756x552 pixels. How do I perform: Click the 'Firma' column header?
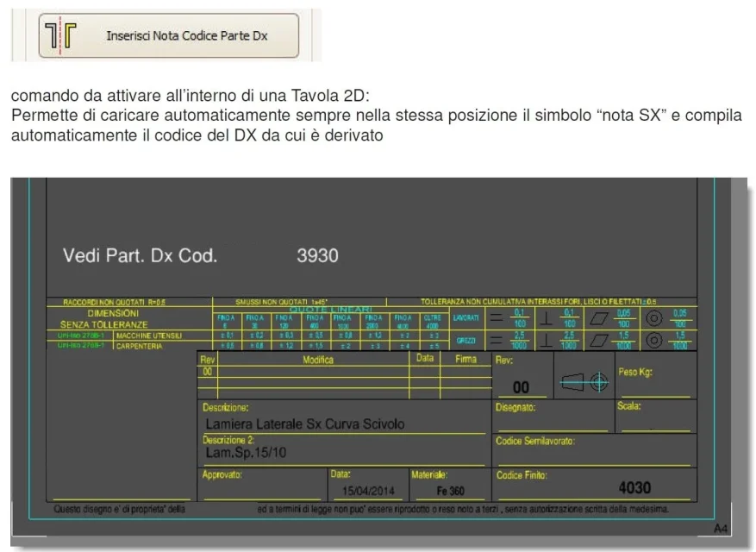(465, 359)
